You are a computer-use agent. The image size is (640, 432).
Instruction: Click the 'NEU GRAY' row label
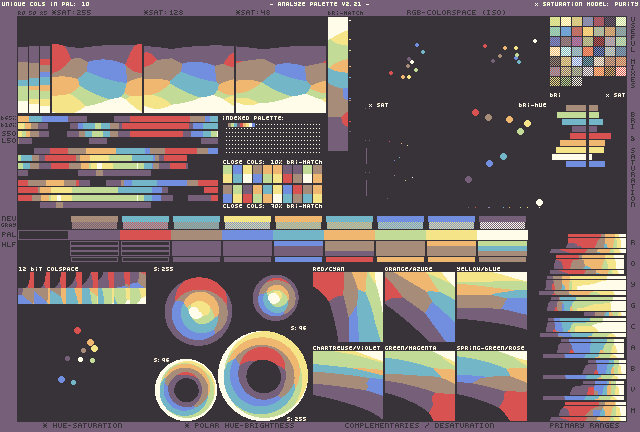point(9,221)
